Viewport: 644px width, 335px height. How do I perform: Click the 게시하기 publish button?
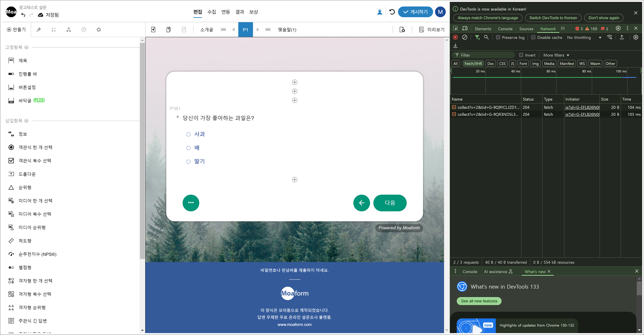pyautogui.click(x=415, y=12)
